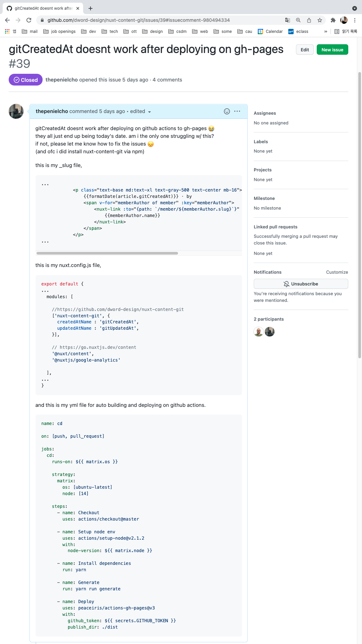This screenshot has width=362, height=644.
Task: Click the browser reload icon
Action: pyautogui.click(x=29, y=20)
